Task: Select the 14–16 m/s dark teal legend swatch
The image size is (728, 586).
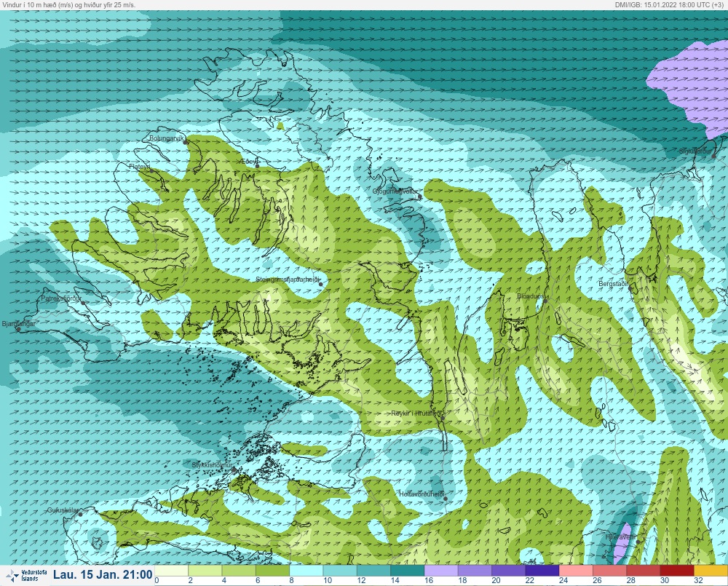Action: click(x=408, y=570)
